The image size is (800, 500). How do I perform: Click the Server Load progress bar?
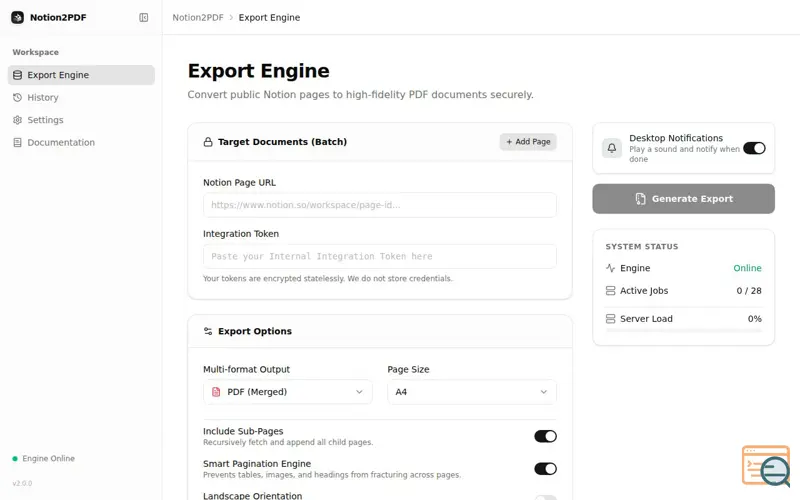[684, 331]
